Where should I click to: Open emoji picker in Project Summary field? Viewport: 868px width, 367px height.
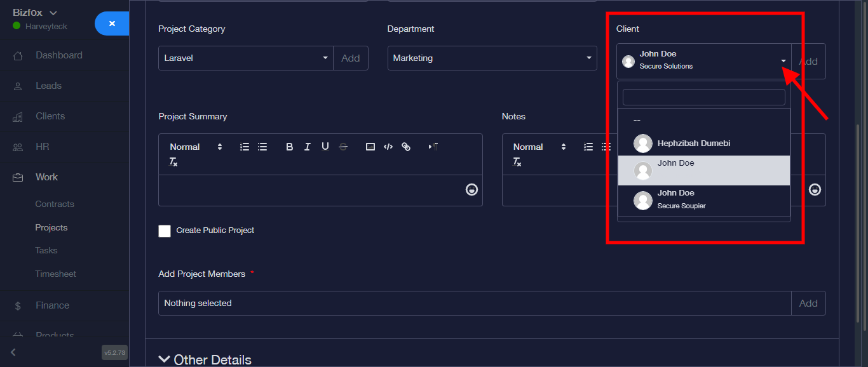(471, 189)
